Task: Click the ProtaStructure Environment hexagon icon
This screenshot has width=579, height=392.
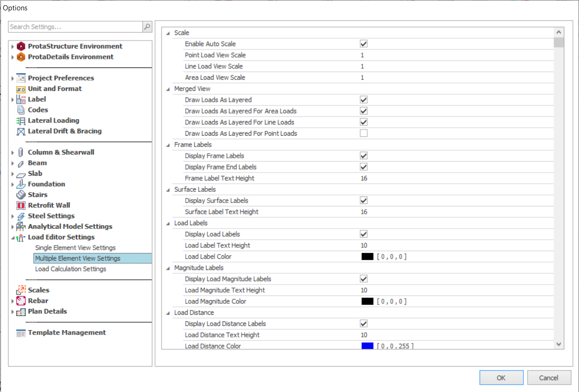Action: 21,46
